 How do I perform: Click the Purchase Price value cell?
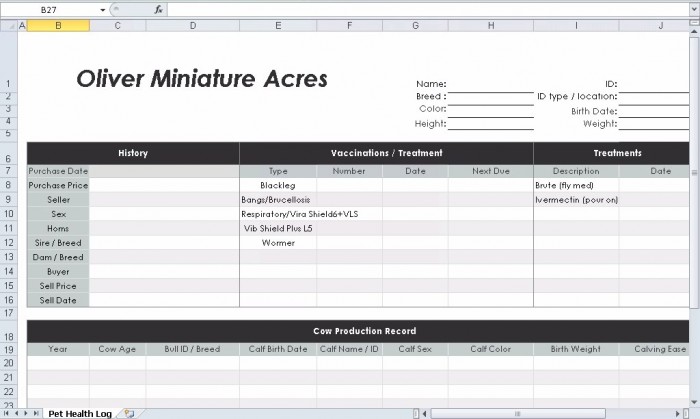164,185
